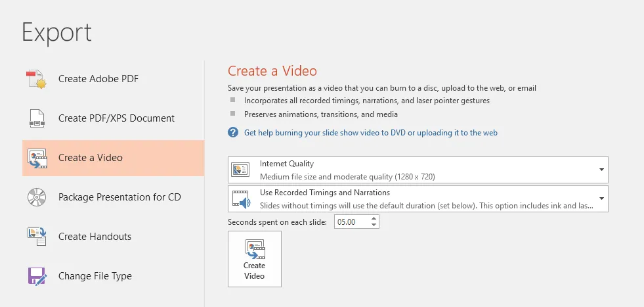Expand the Internet Quality dropdown arrow
Image resolution: width=644 pixels, height=307 pixels.
point(601,170)
